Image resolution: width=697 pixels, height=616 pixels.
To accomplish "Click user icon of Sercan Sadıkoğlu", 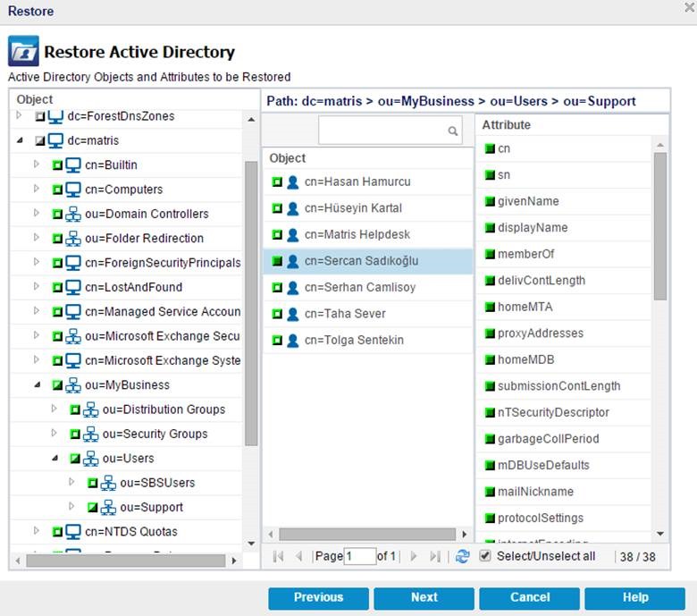I will [x=292, y=261].
